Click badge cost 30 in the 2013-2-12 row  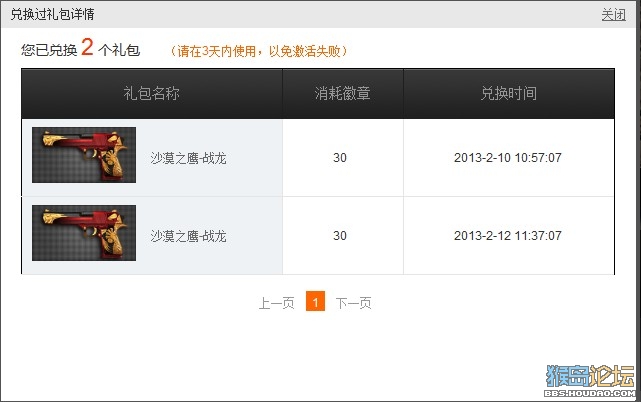[340, 236]
